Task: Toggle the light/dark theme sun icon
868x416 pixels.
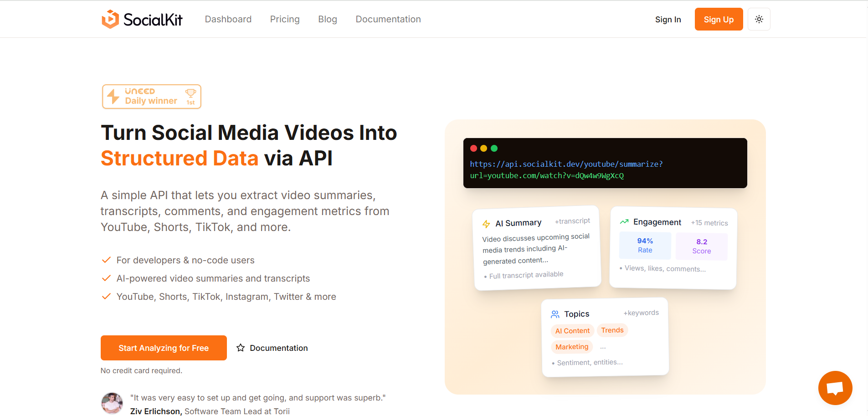Action: (759, 19)
